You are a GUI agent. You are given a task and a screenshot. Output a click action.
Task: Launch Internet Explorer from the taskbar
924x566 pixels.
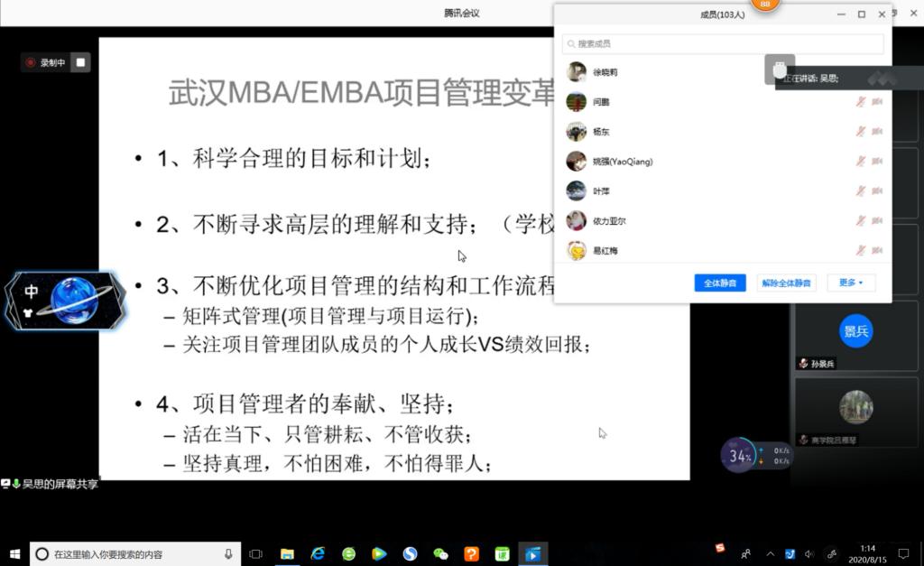point(318,553)
